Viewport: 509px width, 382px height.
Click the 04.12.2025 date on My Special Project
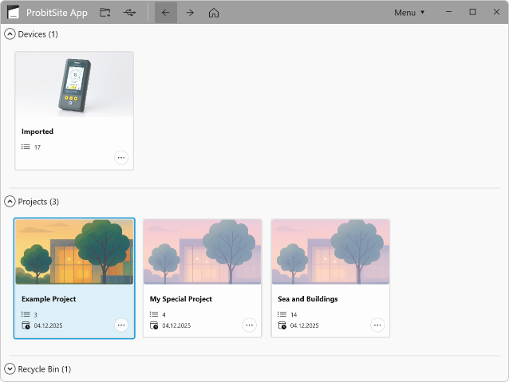tap(176, 325)
